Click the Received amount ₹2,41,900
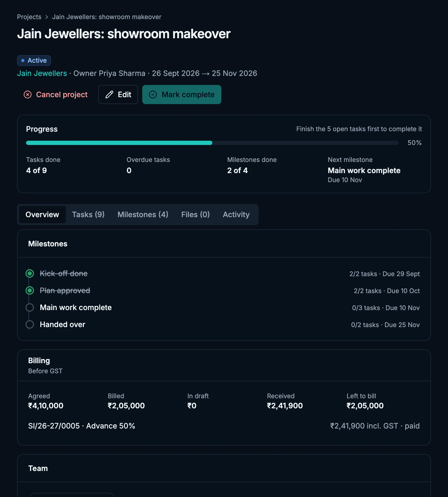 coord(285,406)
